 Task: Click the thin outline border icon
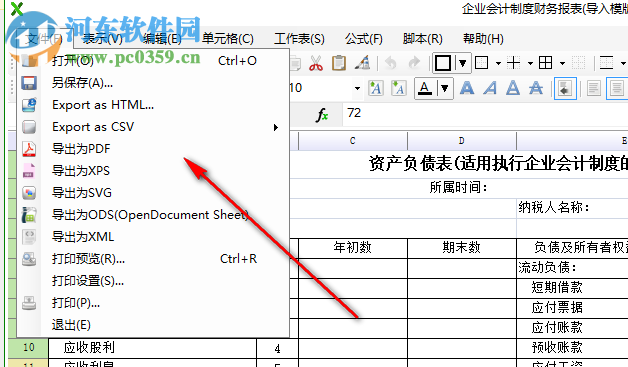[x=481, y=63]
